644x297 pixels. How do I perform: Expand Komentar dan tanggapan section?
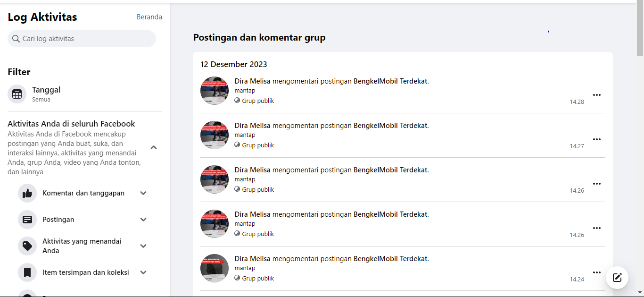pos(144,193)
